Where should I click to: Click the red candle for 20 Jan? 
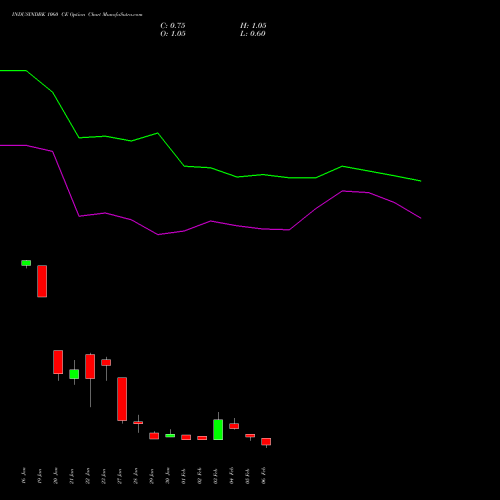[x=58, y=362]
